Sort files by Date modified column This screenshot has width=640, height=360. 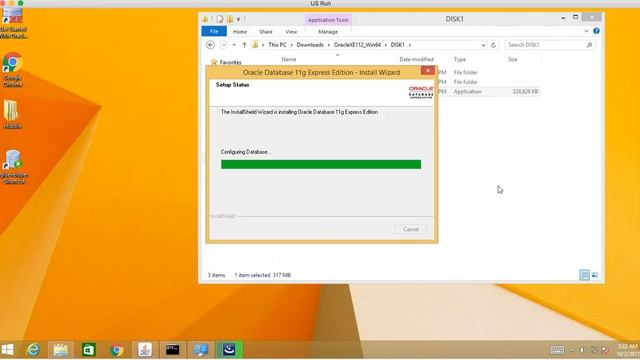416,59
